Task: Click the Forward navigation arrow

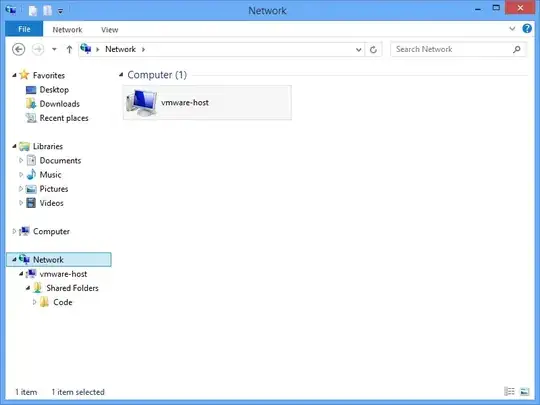Action: [x=38, y=49]
